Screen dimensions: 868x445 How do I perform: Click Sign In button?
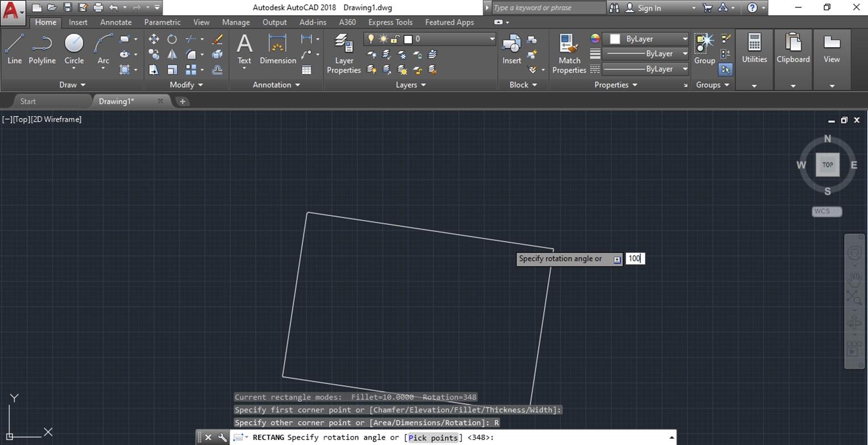(x=643, y=8)
